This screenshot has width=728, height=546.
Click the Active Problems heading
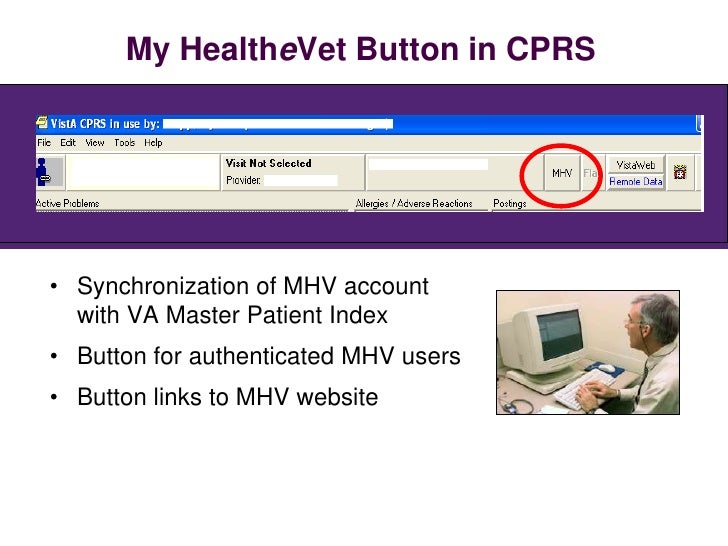[x=68, y=203]
